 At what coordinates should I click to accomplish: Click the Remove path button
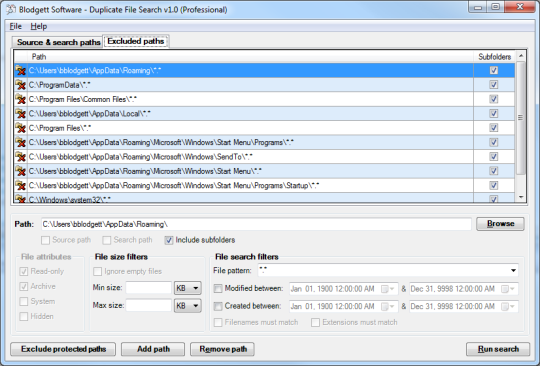click(x=222, y=349)
